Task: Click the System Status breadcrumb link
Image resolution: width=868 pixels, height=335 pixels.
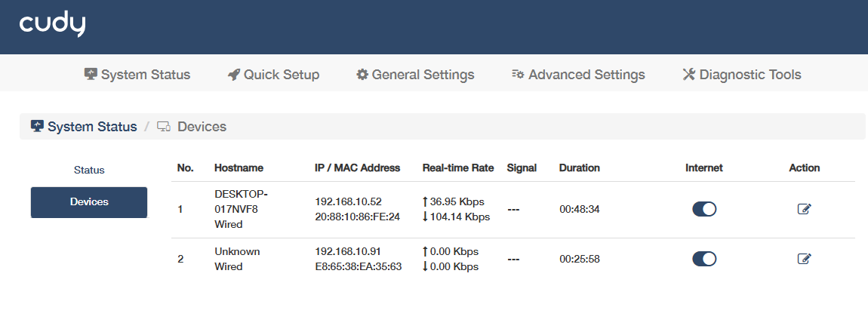Action: tap(92, 127)
